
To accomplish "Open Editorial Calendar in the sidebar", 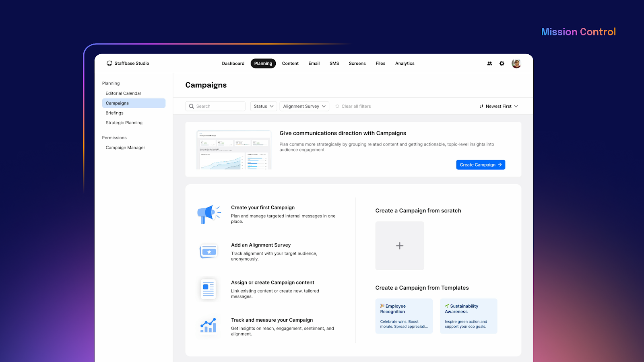I will click(124, 93).
